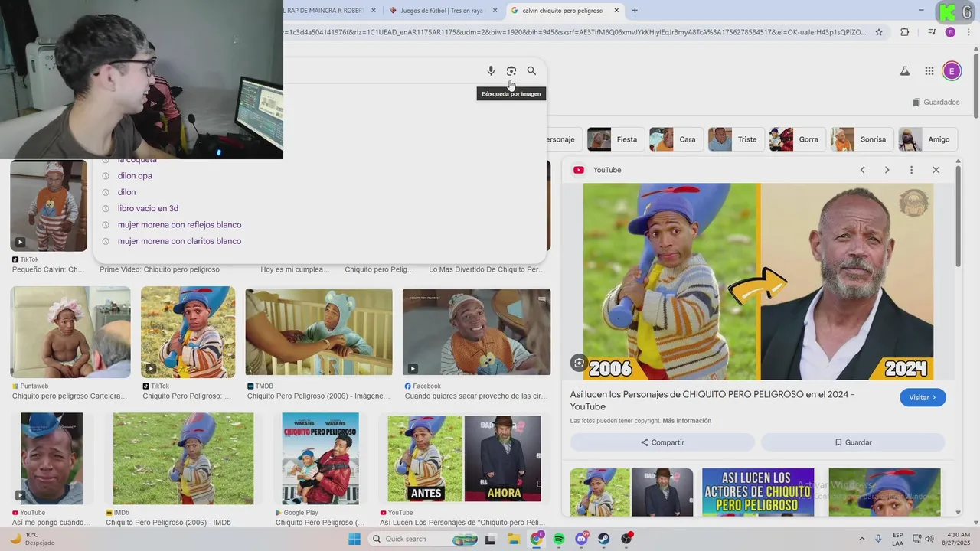Select suggestion 'mujer morena con reflejos blanco'
Viewport: 980px width, 551px height.
[x=179, y=224]
